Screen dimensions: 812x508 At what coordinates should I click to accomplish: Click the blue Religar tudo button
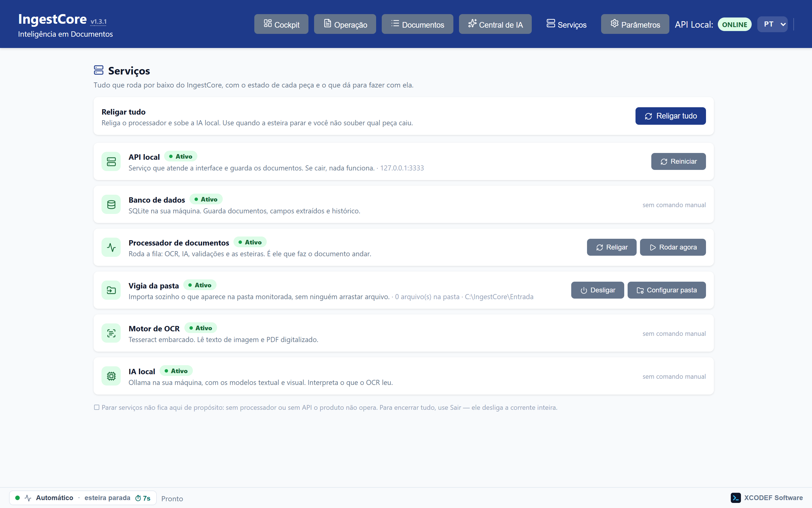[x=670, y=116]
